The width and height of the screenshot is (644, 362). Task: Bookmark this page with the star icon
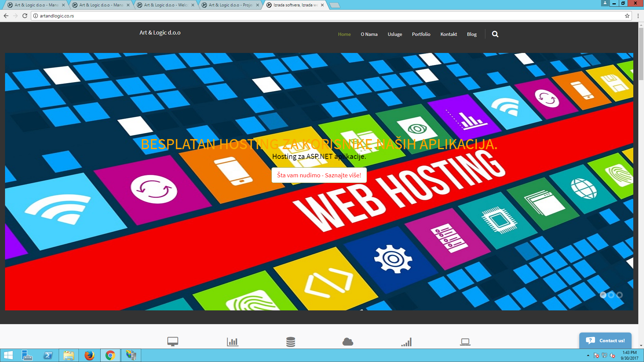[x=627, y=16]
